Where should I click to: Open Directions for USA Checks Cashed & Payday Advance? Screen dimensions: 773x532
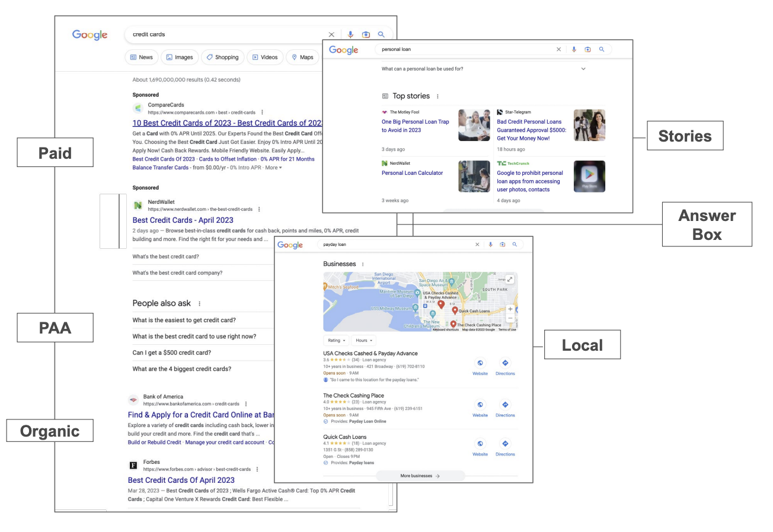pos(505,366)
